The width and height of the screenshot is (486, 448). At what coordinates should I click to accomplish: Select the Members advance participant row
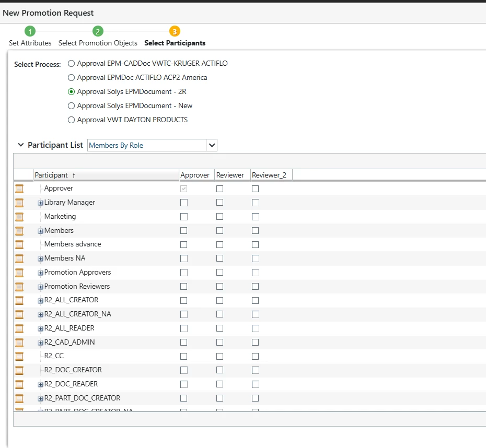pos(250,244)
